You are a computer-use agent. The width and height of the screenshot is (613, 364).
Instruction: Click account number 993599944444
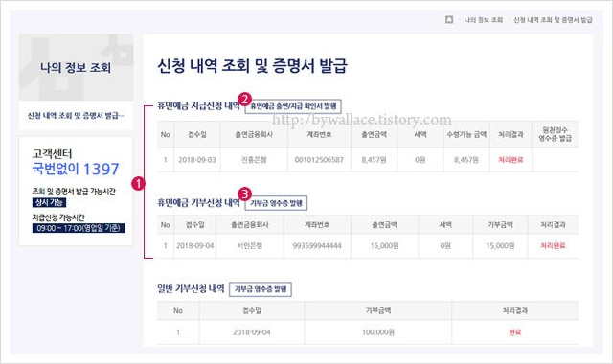[x=317, y=246]
